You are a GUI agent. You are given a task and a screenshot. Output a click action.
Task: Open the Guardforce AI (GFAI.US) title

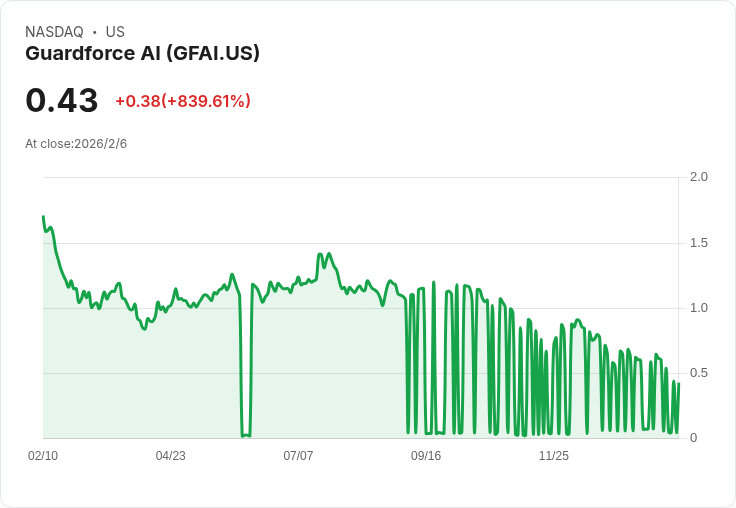pyautogui.click(x=142, y=54)
